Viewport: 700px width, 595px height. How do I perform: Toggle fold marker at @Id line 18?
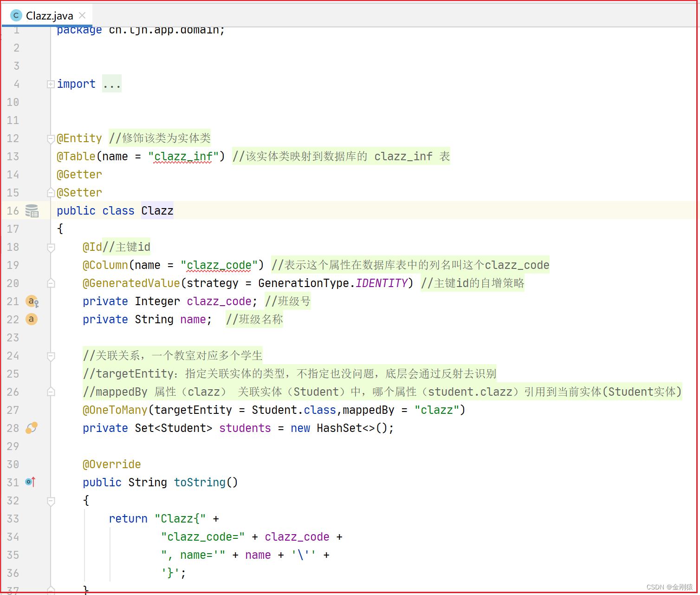coord(51,248)
